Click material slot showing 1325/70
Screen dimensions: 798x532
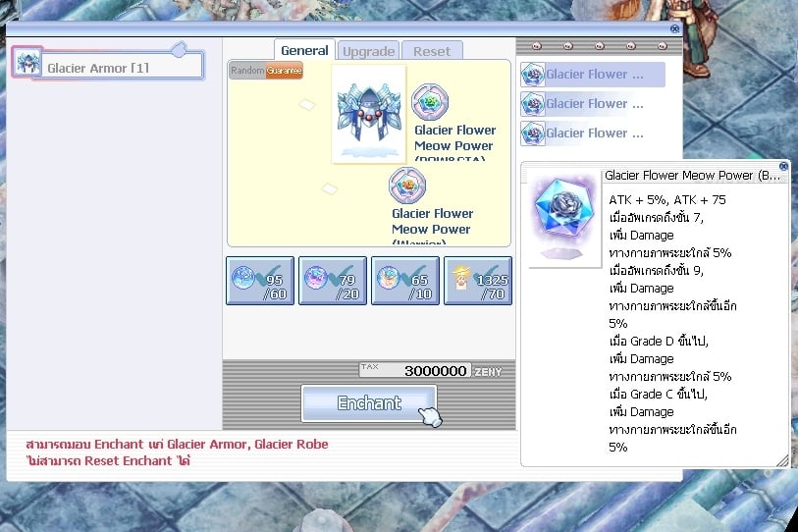click(x=478, y=281)
